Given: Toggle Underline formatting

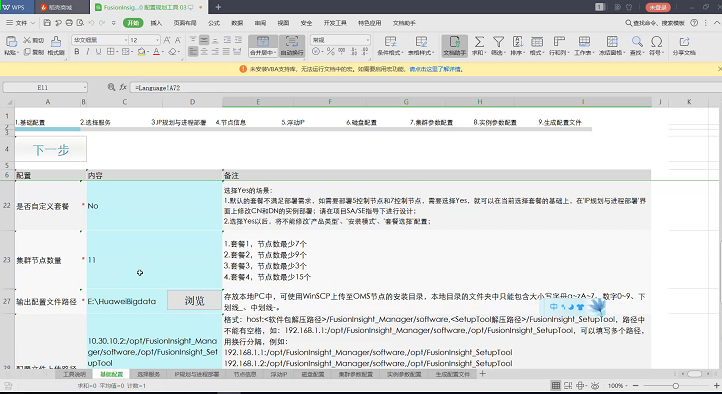Looking at the screenshot, I should pos(98,52).
